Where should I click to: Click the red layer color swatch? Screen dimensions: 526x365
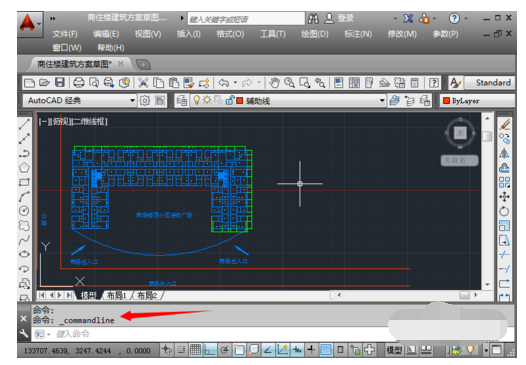coord(240,100)
